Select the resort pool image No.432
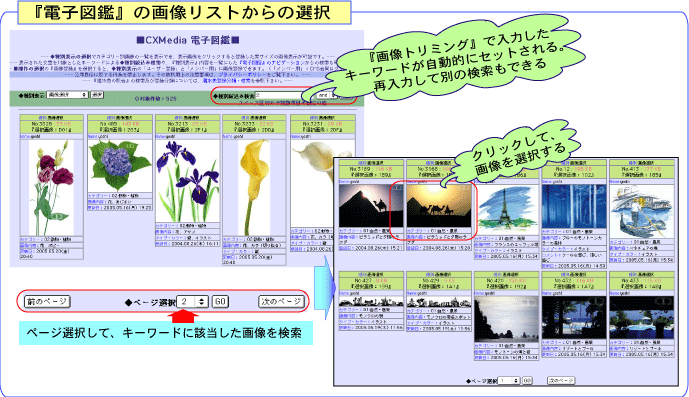The width and height of the screenshot is (689, 397). click(574, 317)
